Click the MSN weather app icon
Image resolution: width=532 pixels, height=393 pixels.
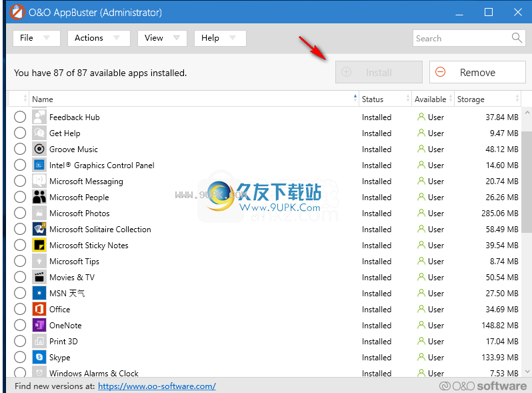(x=39, y=293)
